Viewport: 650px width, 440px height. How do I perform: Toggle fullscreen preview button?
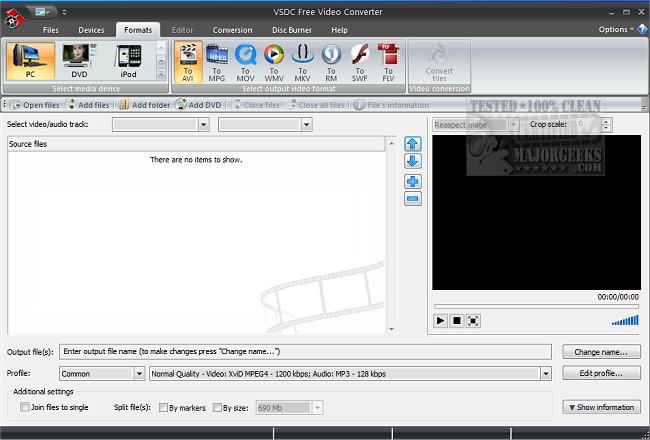point(473,321)
